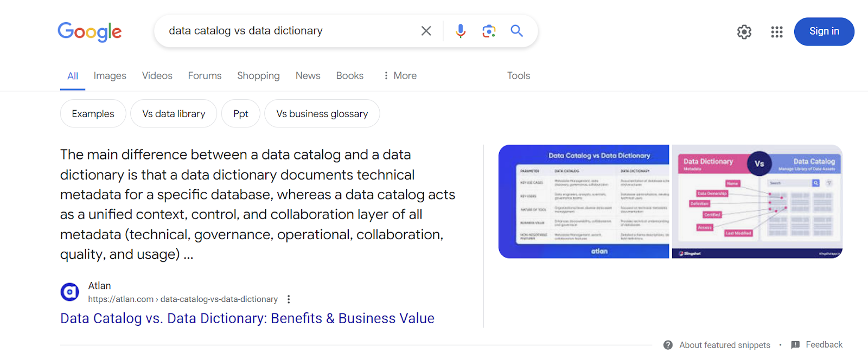Open the search Tools options
The image size is (868, 359).
tap(519, 76)
